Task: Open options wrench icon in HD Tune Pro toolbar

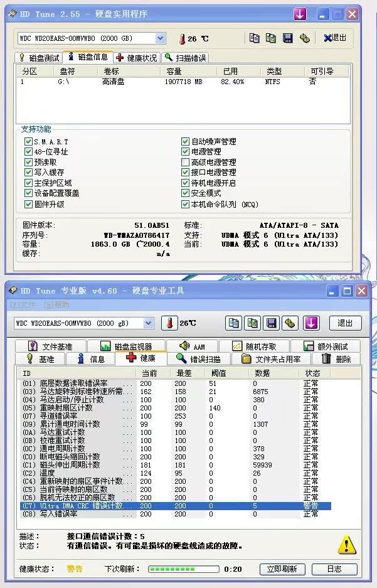Action: [290, 323]
